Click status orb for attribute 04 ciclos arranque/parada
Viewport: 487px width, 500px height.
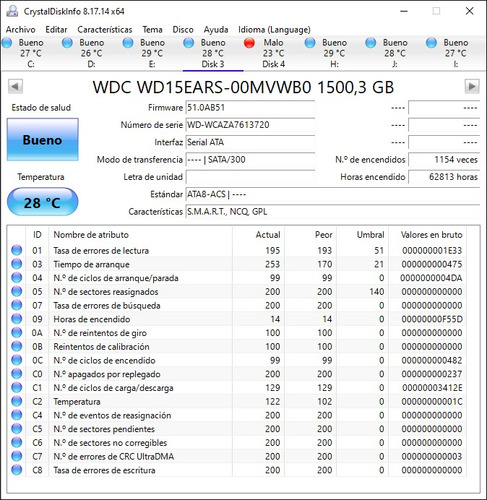point(17,277)
